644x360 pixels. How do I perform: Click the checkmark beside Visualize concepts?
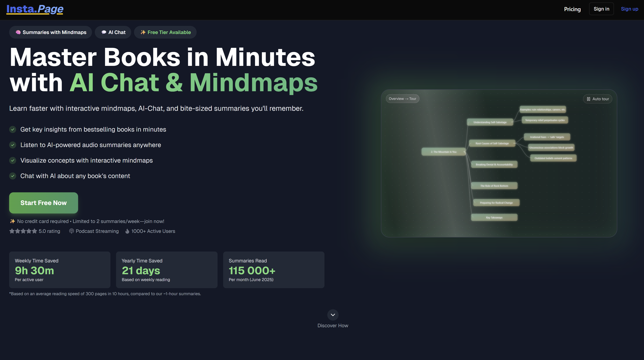13,160
